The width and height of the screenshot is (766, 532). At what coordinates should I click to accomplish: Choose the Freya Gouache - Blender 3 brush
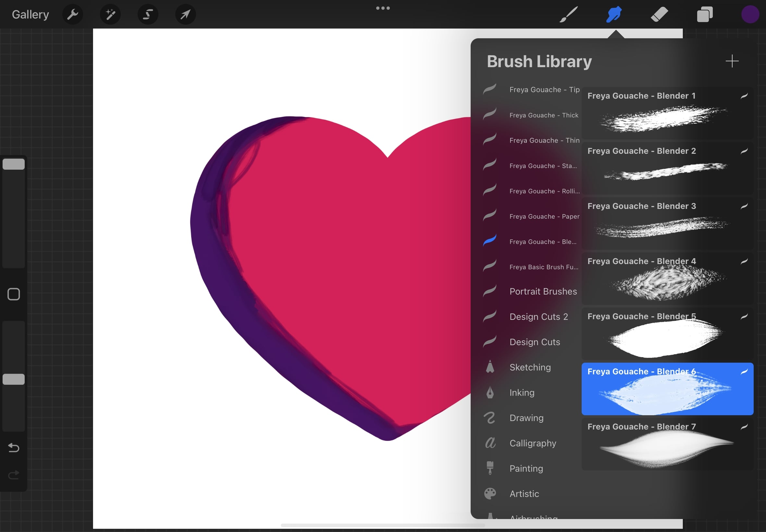point(667,223)
